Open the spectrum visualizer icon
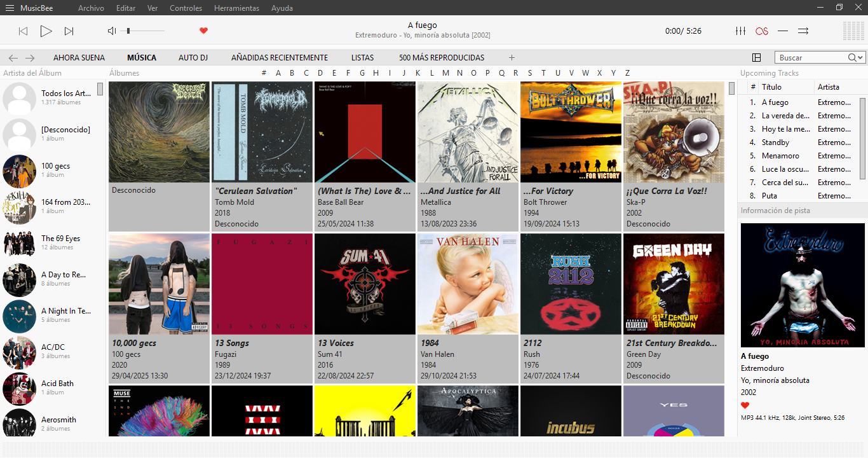 853,31
